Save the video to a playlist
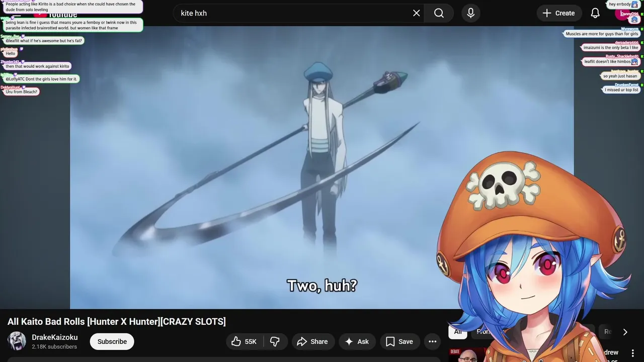 (x=399, y=341)
